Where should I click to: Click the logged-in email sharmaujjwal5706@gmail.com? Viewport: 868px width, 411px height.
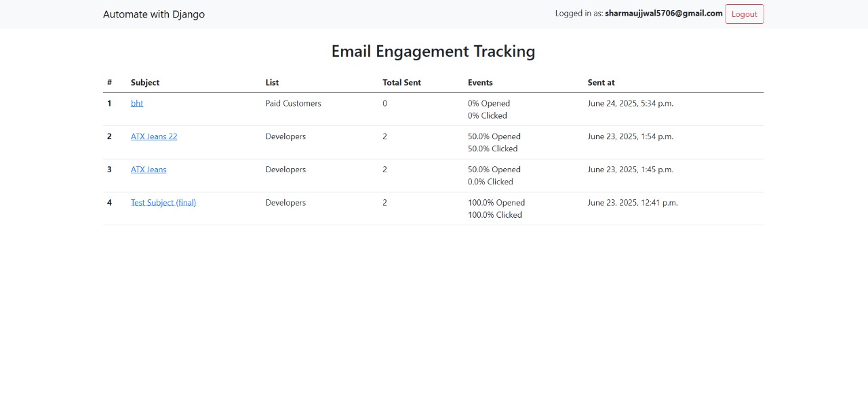pyautogui.click(x=664, y=14)
